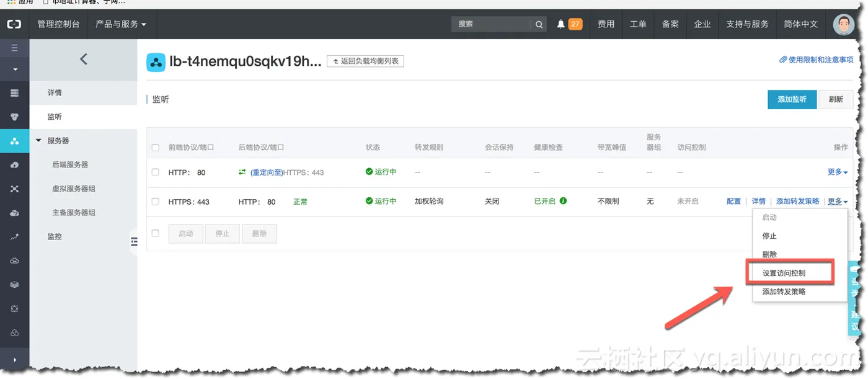
Task: Go to 管理控制台
Action: (59, 24)
